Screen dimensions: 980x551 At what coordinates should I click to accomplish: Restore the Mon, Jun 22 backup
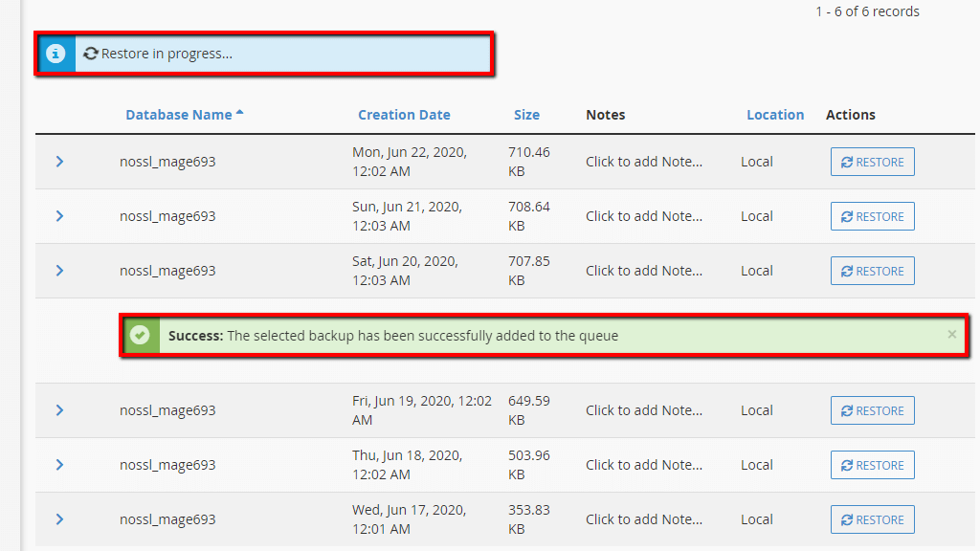pyautogui.click(x=873, y=162)
